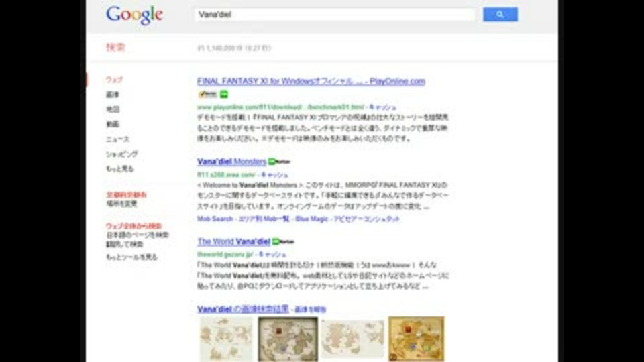This screenshot has width=644, height=362.
Task: Open the Google logo homepage link
Action: click(x=134, y=15)
